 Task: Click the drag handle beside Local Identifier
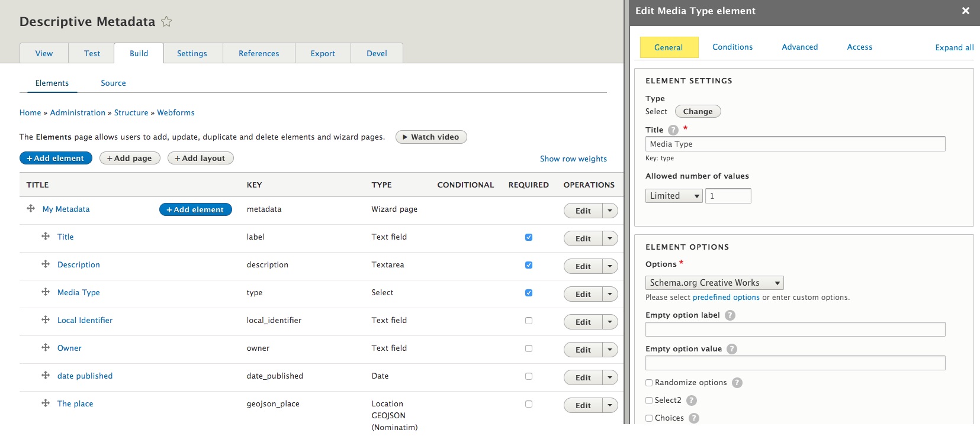[x=46, y=320]
